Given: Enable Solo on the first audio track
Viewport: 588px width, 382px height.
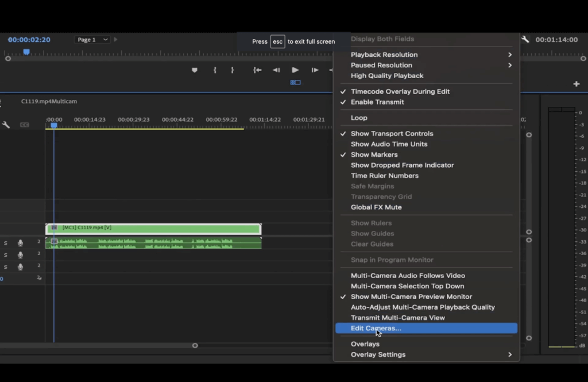Looking at the screenshot, I should (x=6, y=242).
